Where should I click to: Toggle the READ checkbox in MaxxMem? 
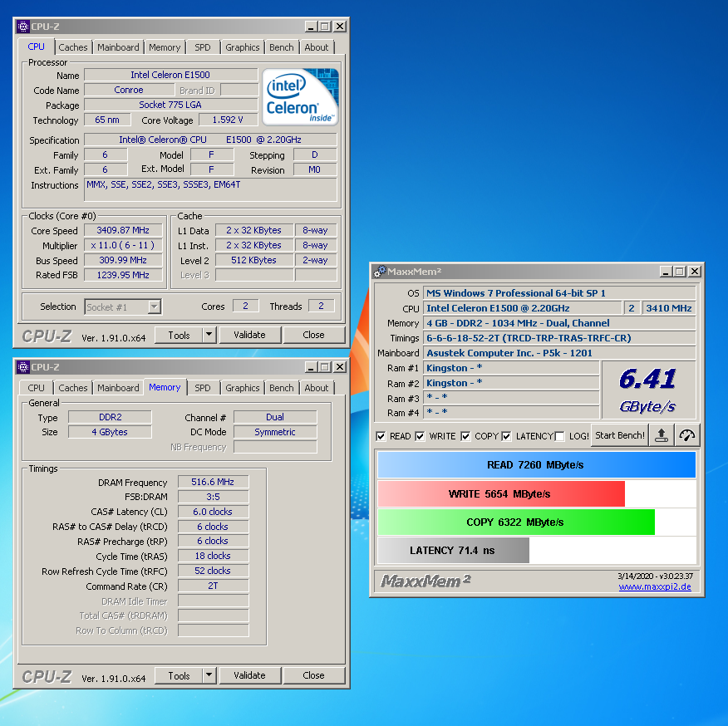(381, 436)
